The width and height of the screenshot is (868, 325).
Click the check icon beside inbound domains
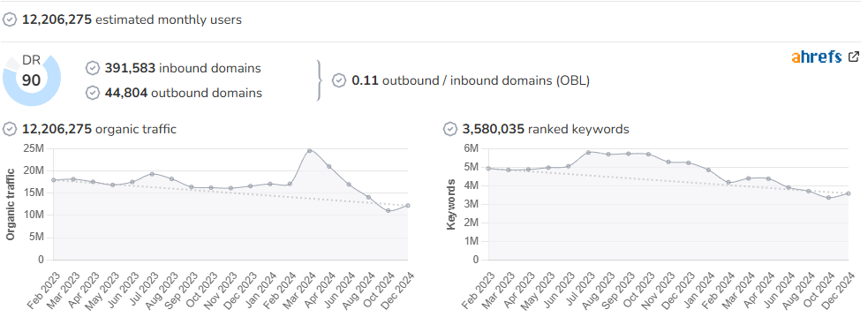point(93,68)
